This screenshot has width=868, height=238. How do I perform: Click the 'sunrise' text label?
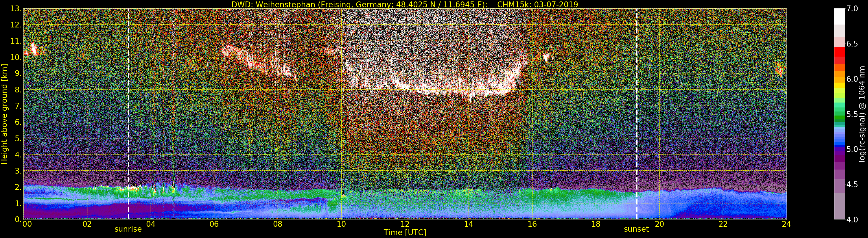(x=128, y=229)
